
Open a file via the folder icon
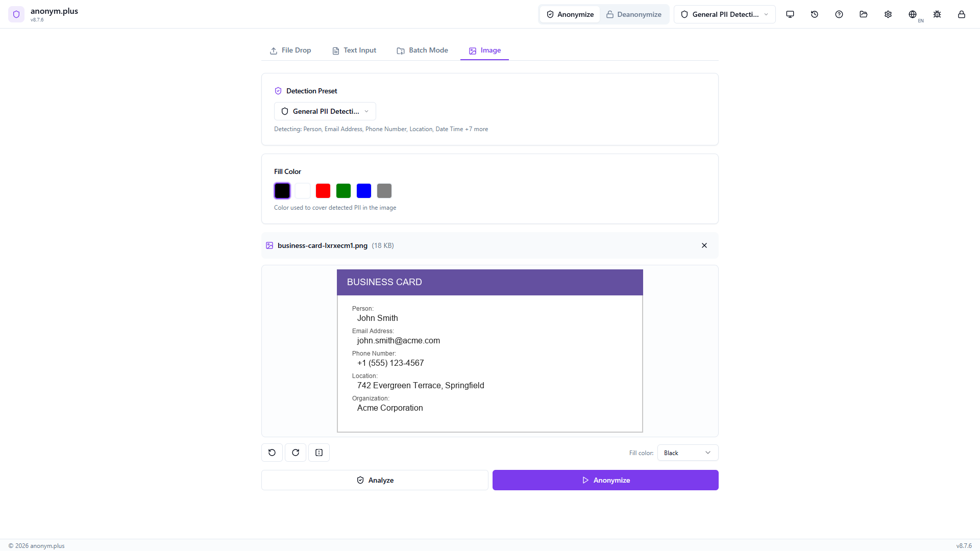coord(863,14)
